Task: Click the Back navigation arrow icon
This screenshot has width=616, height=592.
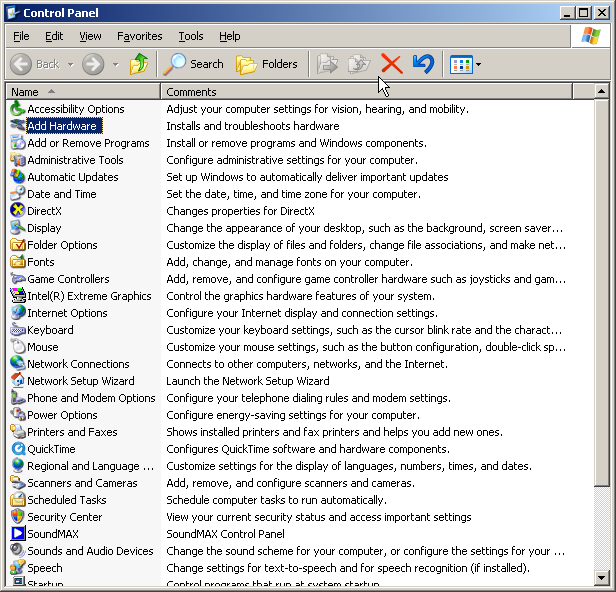Action: 20,64
